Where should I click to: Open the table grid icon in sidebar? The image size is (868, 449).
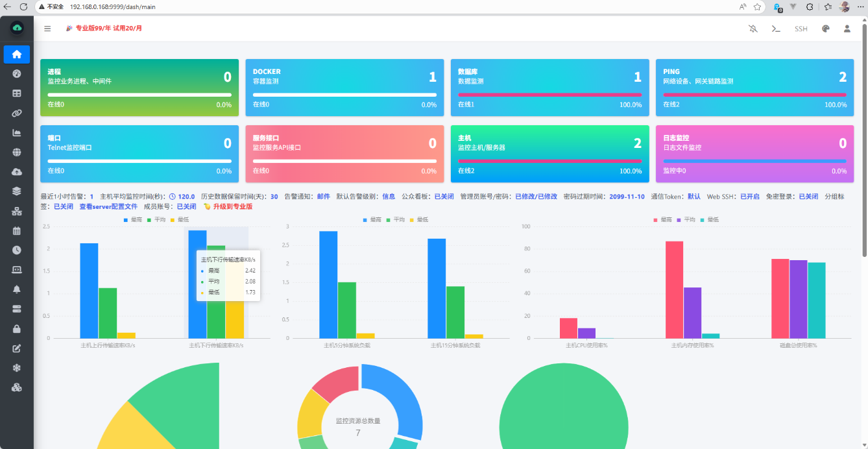(x=17, y=93)
